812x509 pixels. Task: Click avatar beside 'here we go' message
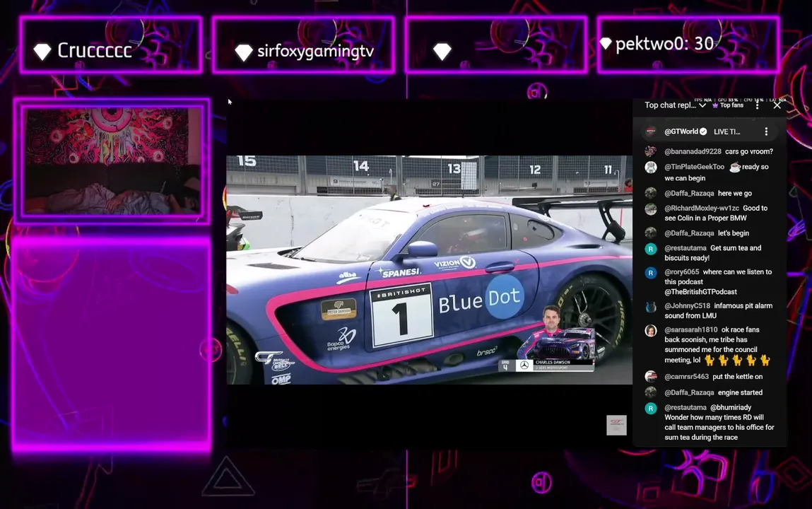tap(651, 194)
